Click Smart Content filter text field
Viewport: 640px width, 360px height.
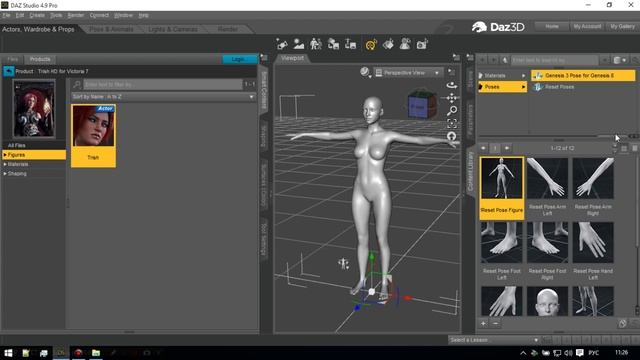(163, 84)
